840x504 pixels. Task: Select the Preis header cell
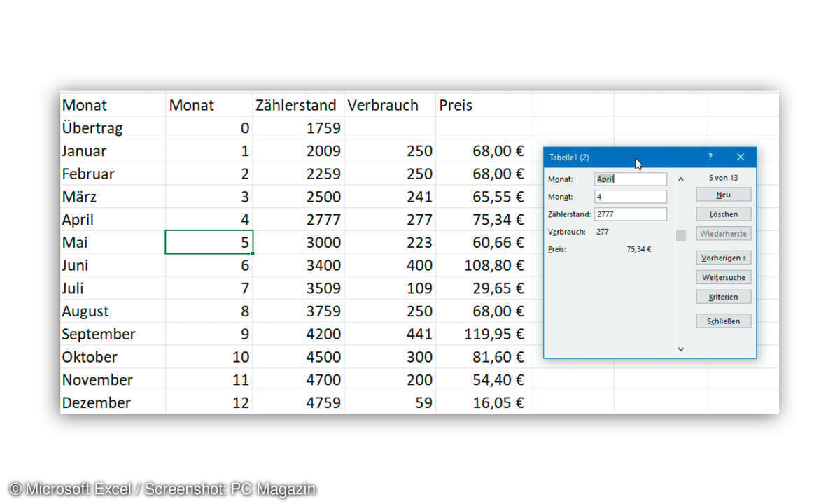tap(484, 105)
